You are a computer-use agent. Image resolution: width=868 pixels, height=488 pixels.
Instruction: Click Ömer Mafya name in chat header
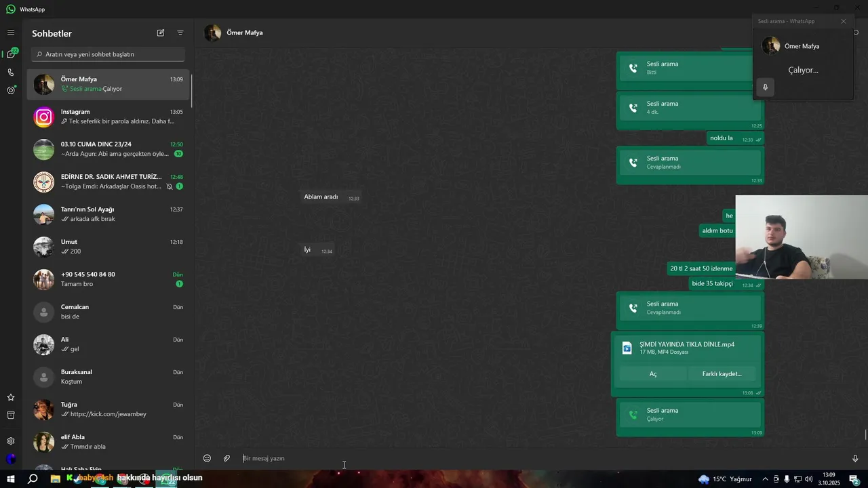[x=245, y=33]
